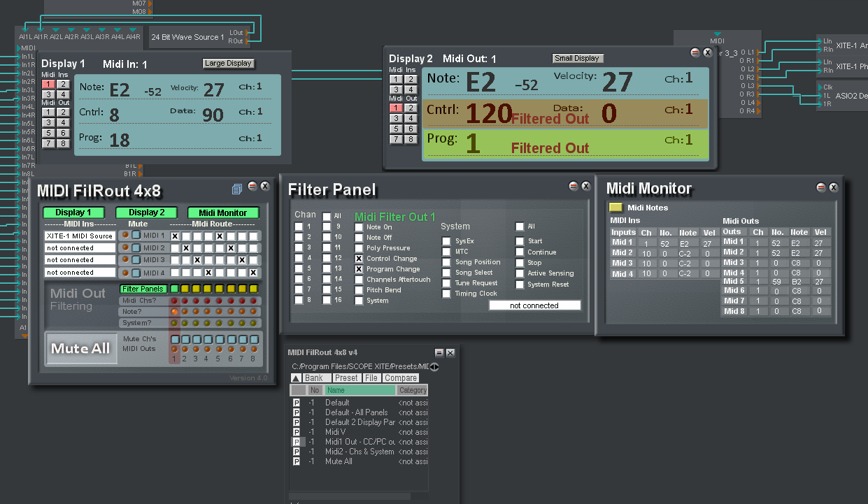The width and height of the screenshot is (868, 504).
Task: Enable the Note On checkbox in Filter Panel
Action: point(360,227)
